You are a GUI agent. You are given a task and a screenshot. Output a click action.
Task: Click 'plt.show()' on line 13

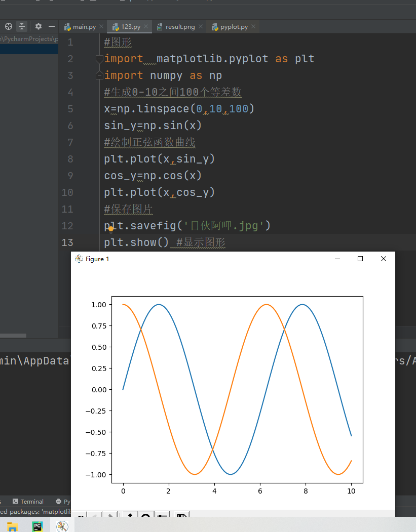(x=136, y=242)
